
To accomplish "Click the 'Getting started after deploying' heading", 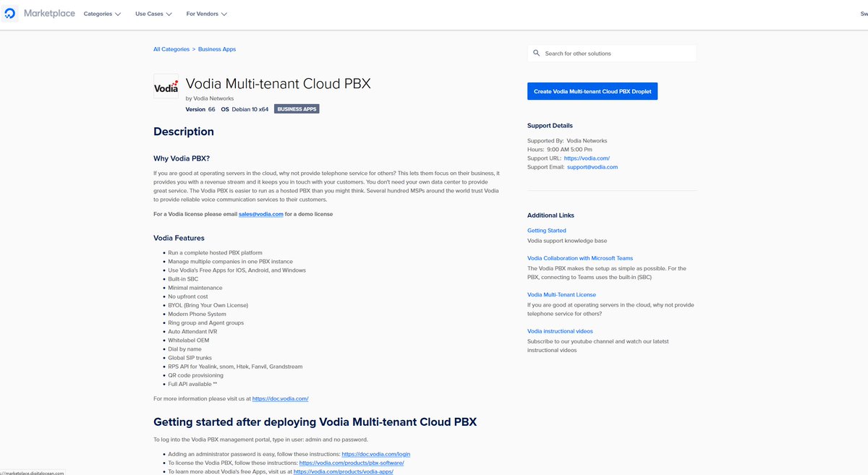I will (x=315, y=421).
